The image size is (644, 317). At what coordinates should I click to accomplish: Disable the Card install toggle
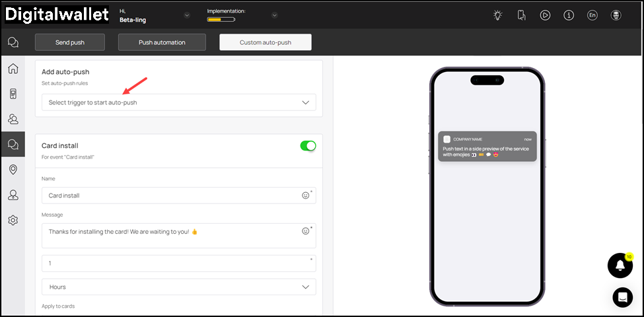coord(308,146)
